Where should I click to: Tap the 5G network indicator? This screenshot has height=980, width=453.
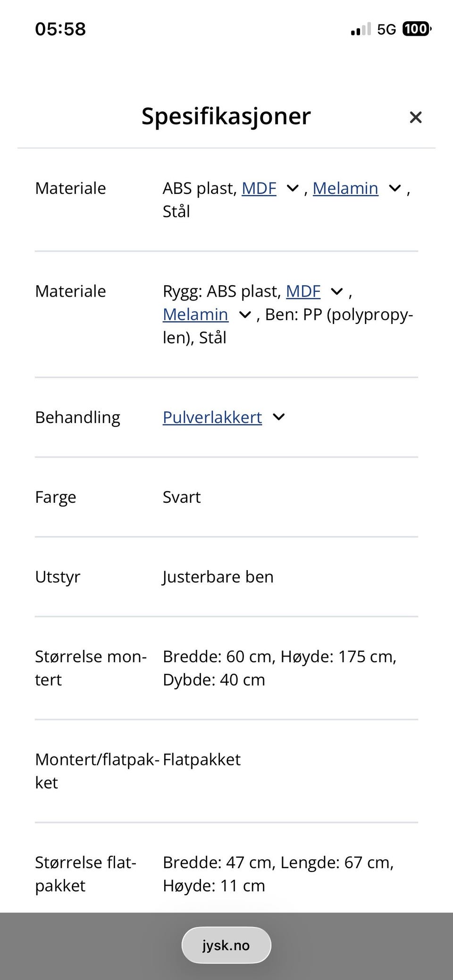386,30
